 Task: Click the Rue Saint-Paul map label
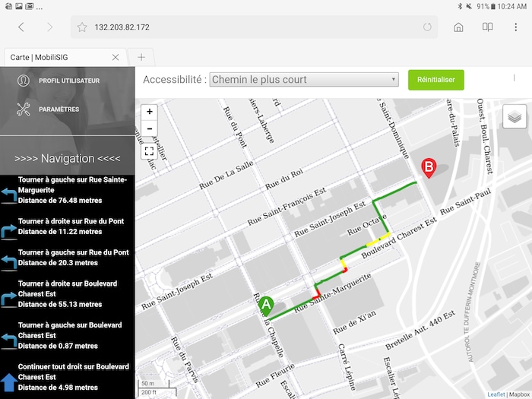(465, 201)
